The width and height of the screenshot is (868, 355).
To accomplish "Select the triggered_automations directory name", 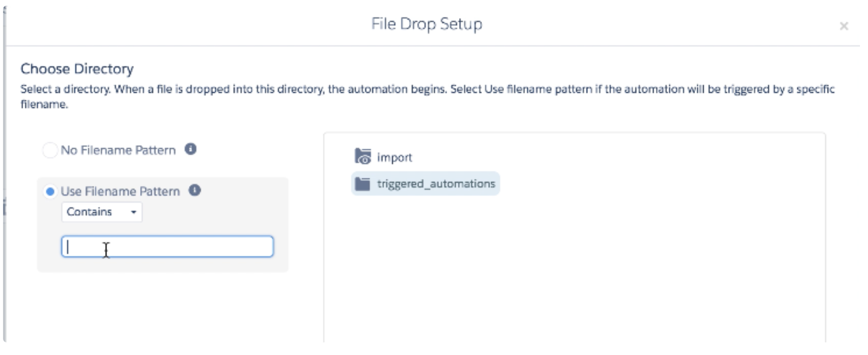I will tap(436, 184).
